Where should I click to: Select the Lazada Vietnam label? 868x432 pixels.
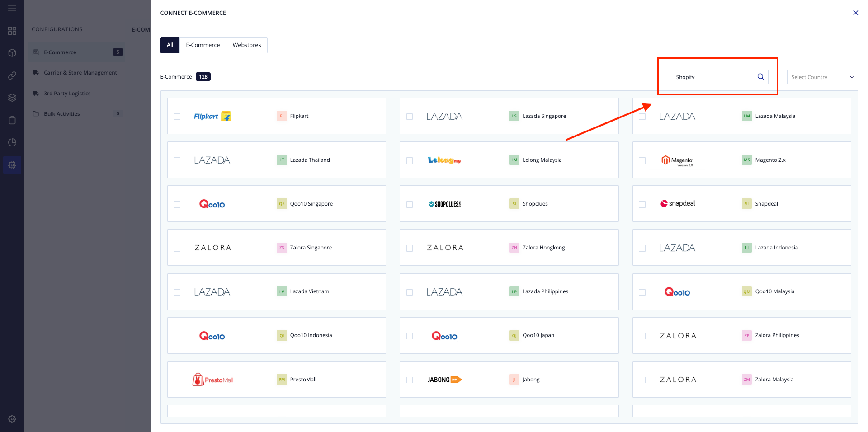click(x=310, y=291)
